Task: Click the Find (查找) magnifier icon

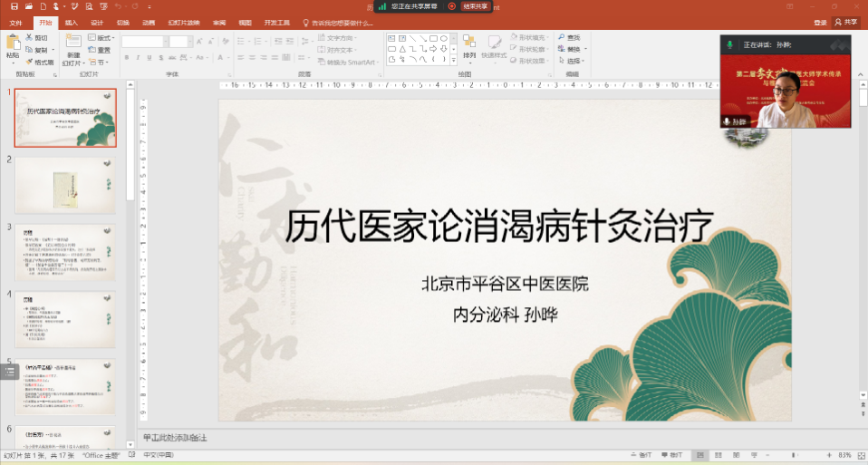Action: coord(562,38)
